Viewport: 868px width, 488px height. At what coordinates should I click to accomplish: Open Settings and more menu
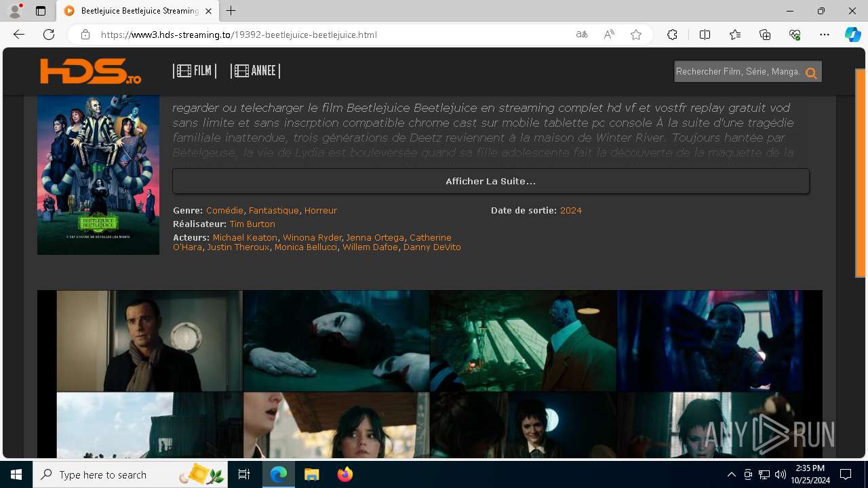pyautogui.click(x=825, y=35)
